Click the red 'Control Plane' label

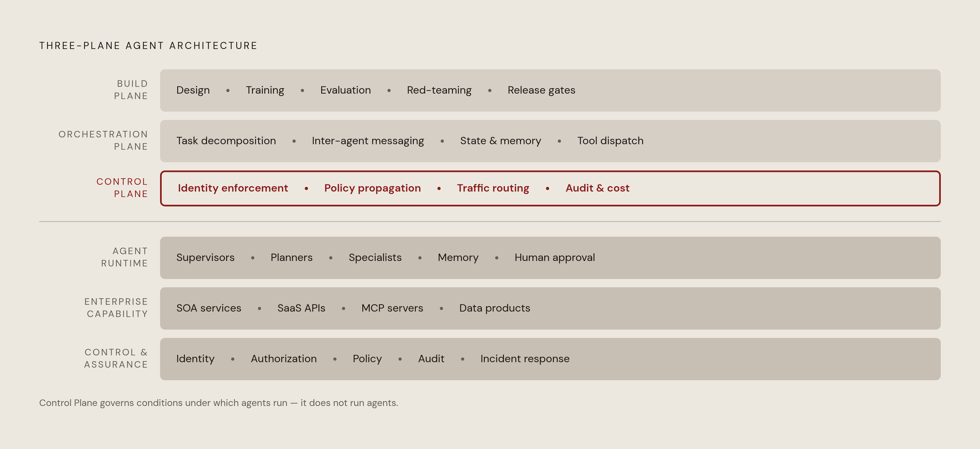122,188
